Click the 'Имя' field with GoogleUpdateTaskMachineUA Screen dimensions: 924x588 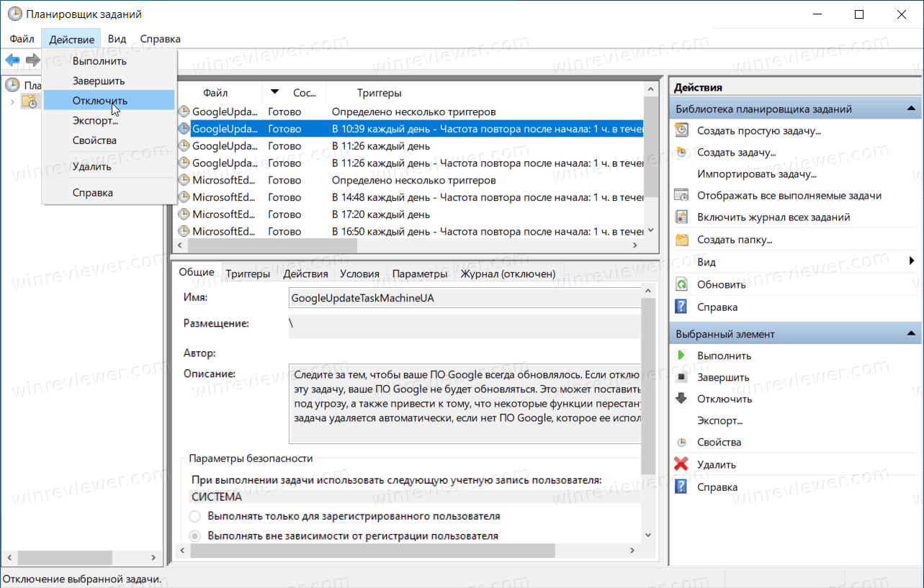tap(465, 297)
